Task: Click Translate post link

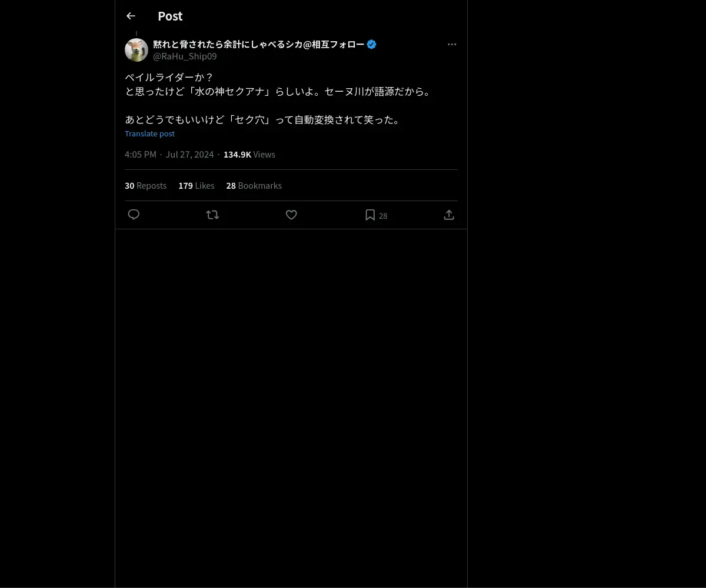Action: click(149, 133)
